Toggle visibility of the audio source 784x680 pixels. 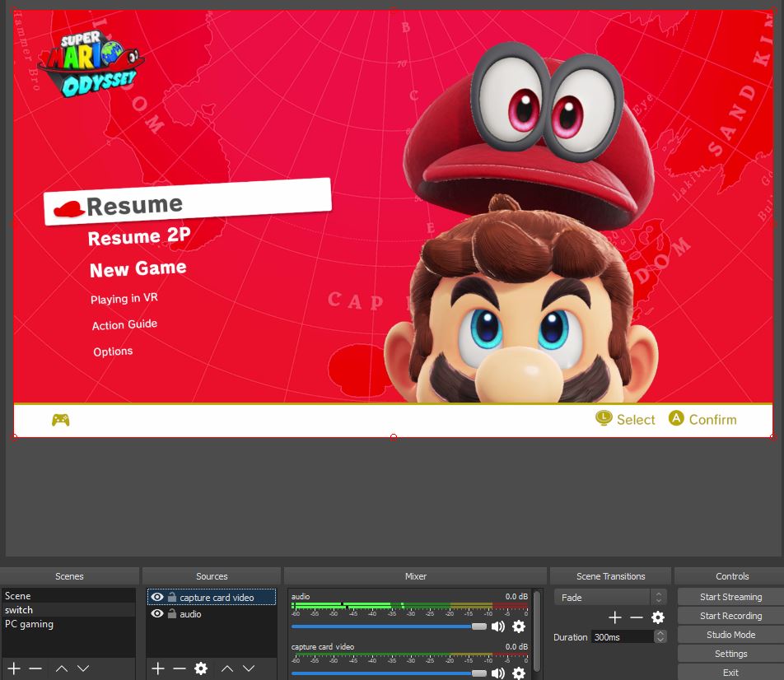pyautogui.click(x=157, y=613)
